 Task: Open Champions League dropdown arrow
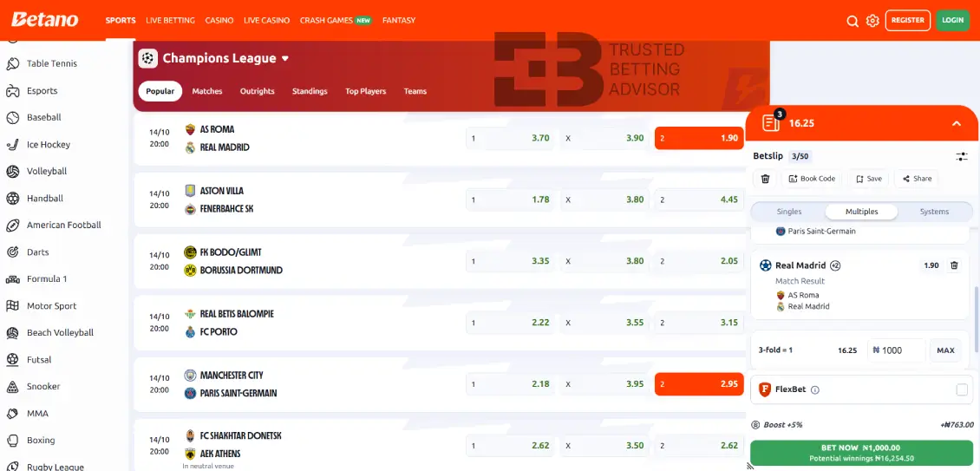point(285,59)
